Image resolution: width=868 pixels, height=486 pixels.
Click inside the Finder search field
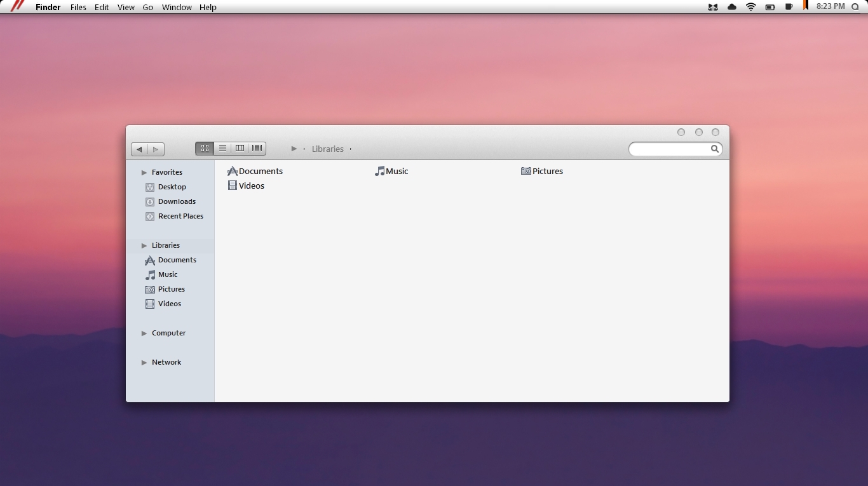(675, 149)
